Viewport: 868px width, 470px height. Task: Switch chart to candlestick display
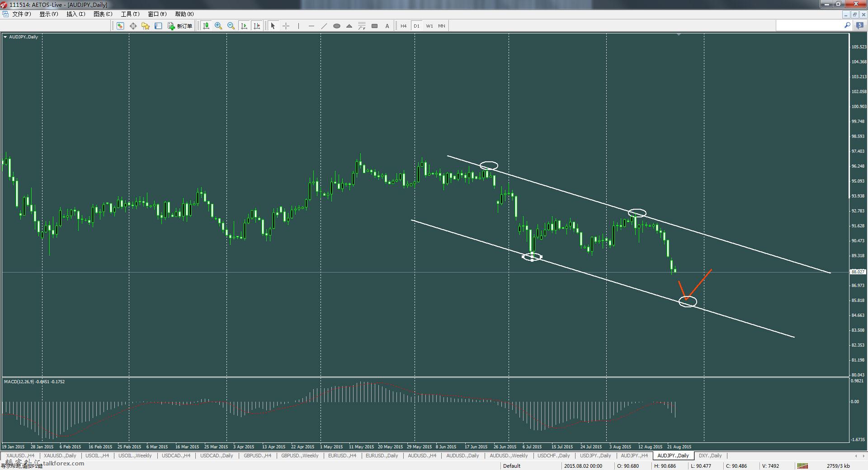click(206, 26)
